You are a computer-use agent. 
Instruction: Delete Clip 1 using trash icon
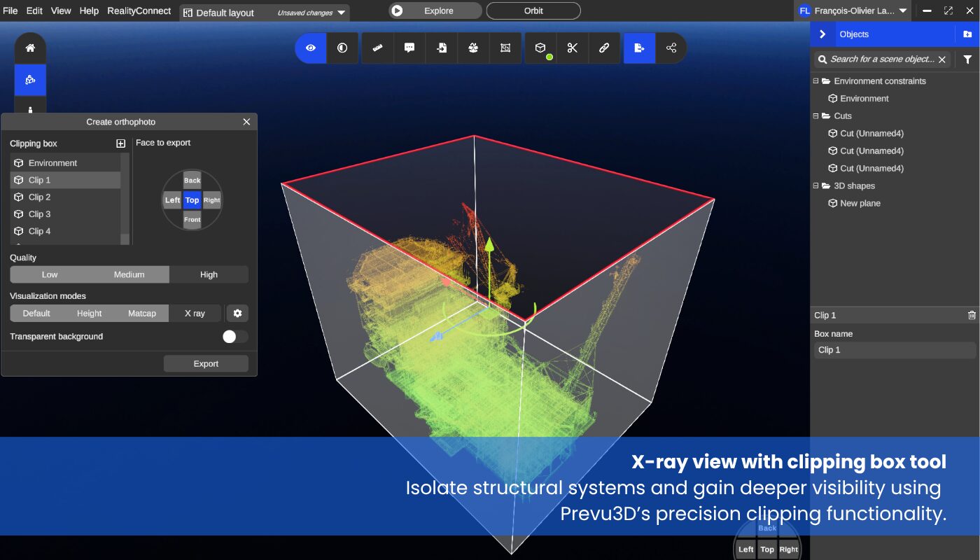tap(972, 316)
